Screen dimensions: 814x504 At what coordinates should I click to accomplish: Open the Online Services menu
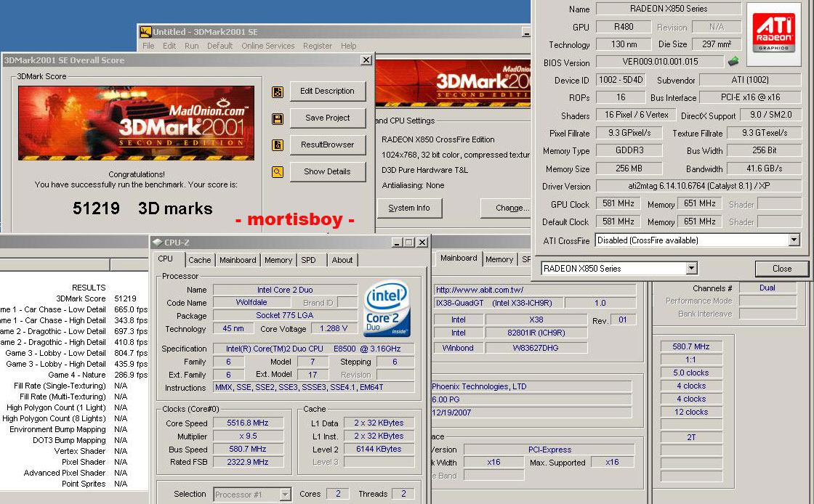pyautogui.click(x=268, y=46)
